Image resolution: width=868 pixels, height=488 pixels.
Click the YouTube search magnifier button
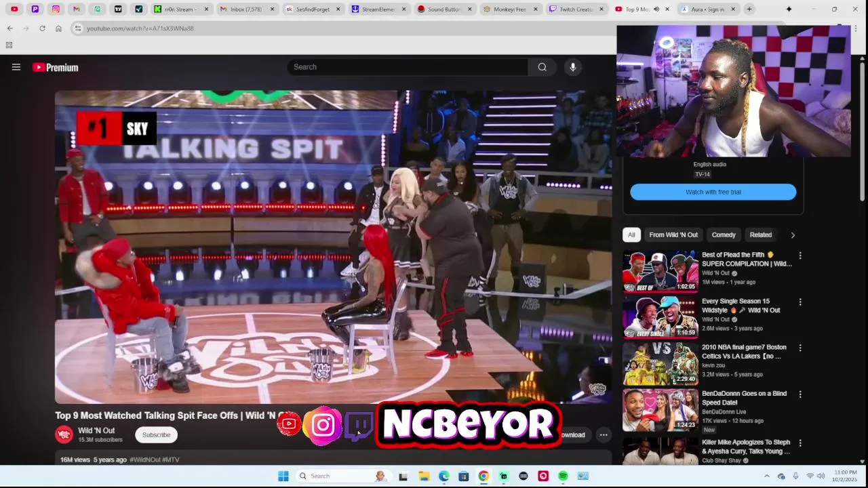pos(542,67)
